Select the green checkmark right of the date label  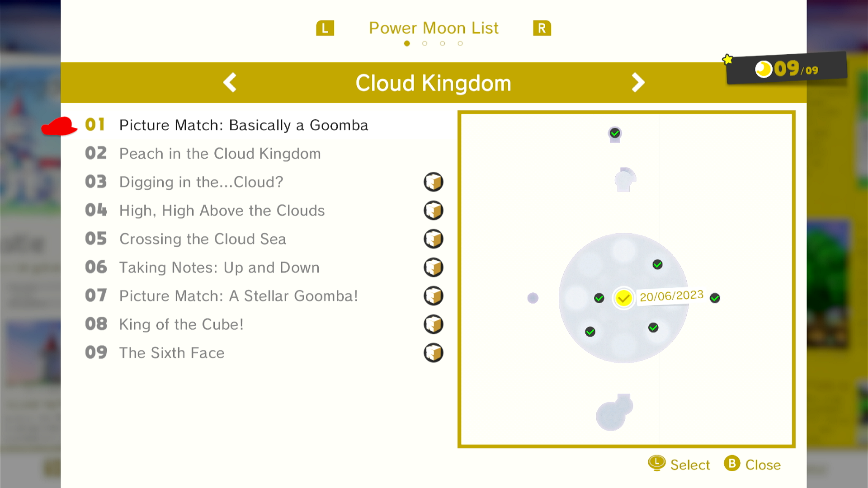point(715,298)
